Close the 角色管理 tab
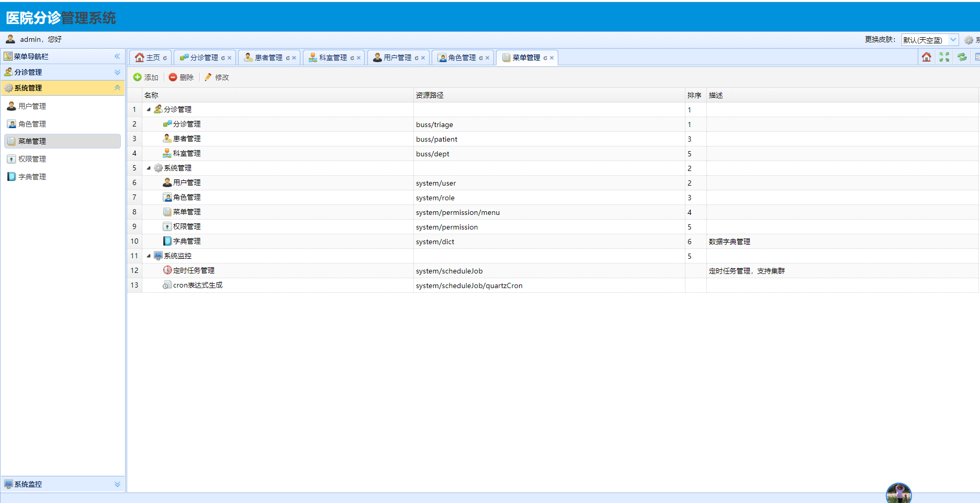 coord(487,58)
